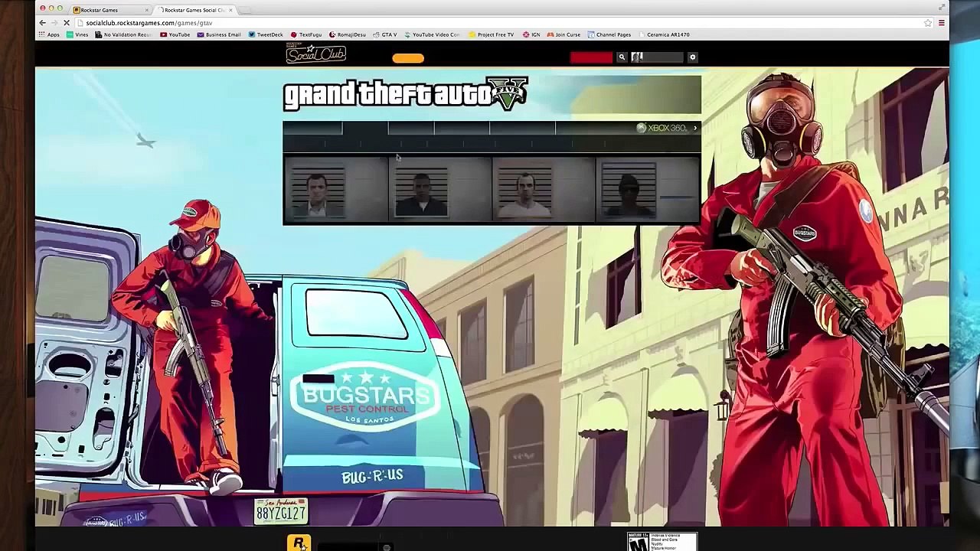Click the first tab in GTA V navigation bar

[x=313, y=128]
